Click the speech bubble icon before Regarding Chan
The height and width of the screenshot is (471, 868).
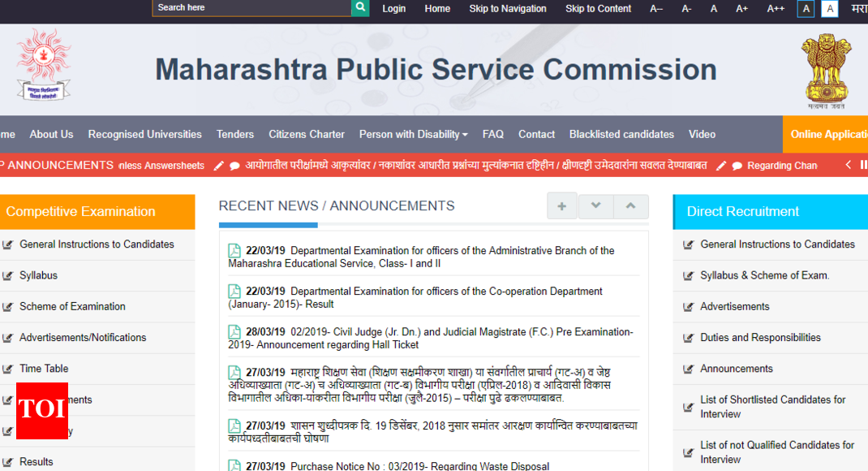pyautogui.click(x=737, y=166)
